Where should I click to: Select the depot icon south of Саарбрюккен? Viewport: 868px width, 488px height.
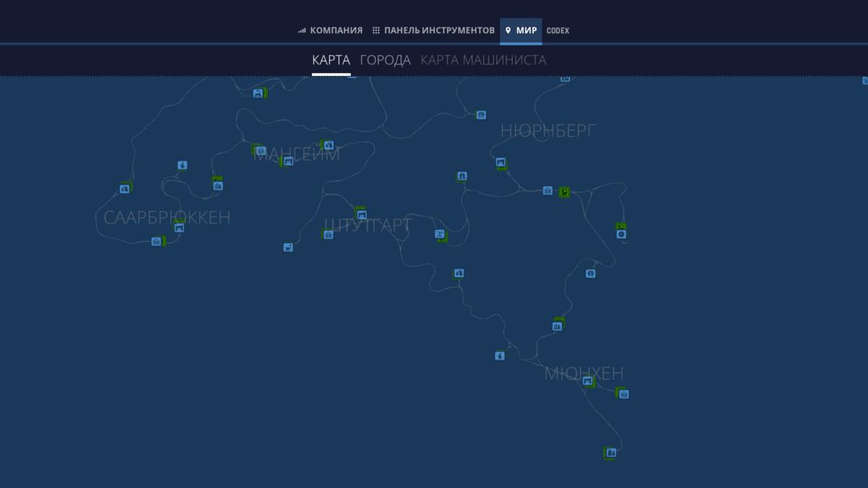[156, 241]
